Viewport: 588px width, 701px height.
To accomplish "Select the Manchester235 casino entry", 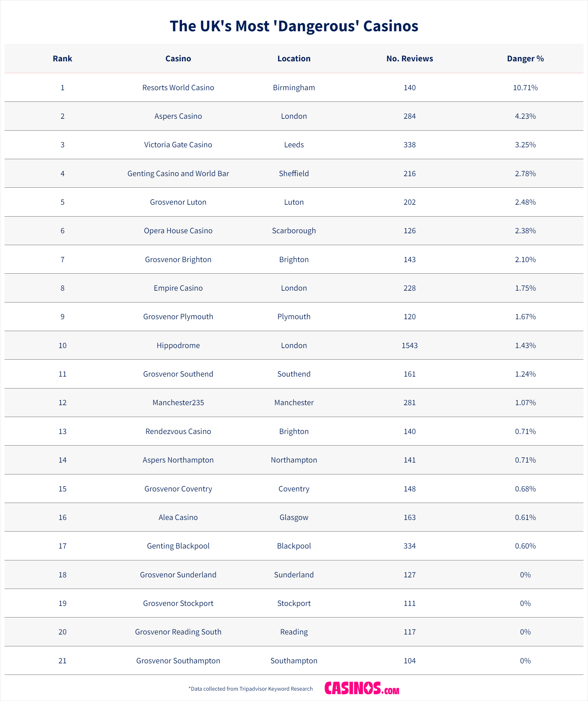I will [178, 402].
